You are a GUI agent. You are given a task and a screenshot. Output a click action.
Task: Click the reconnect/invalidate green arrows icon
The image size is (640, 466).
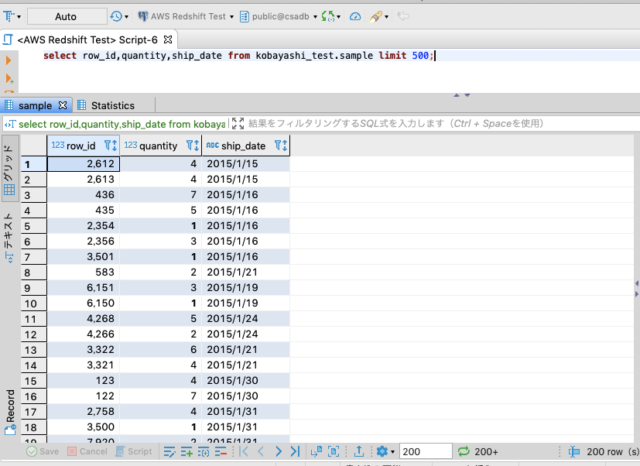coord(328,16)
